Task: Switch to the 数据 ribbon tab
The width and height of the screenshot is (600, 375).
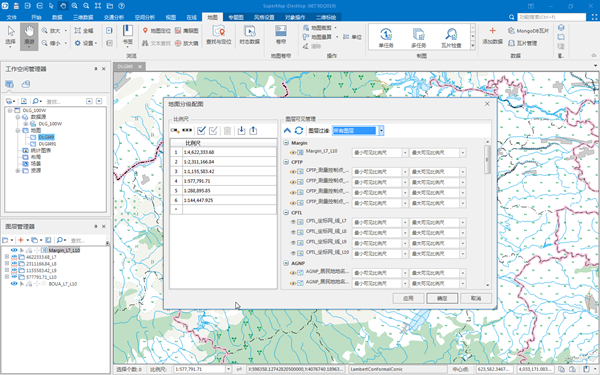Action: pos(57,17)
